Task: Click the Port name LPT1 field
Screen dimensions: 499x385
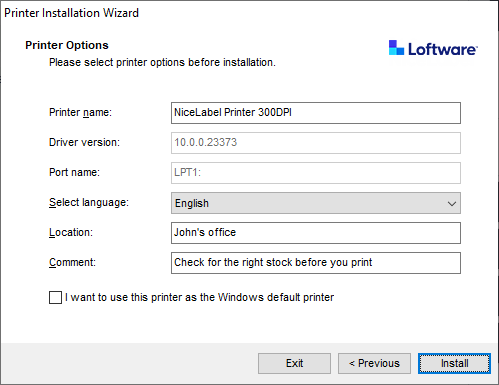Action: [x=316, y=173]
